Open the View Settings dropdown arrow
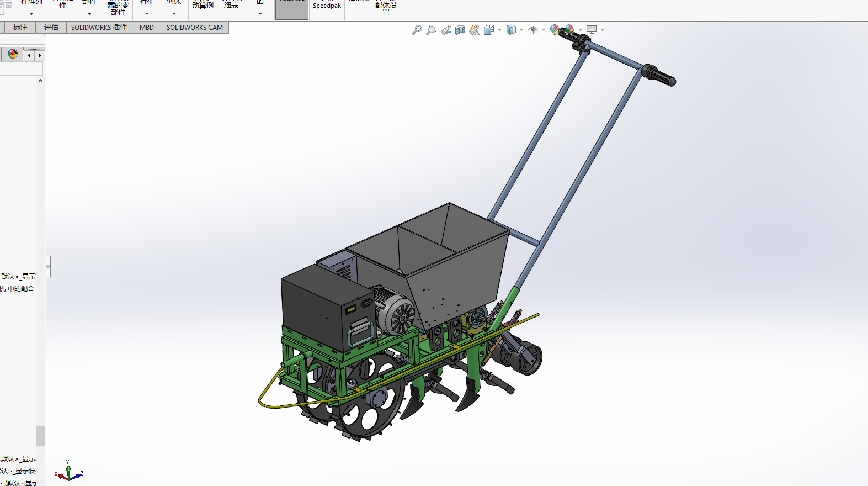The height and width of the screenshot is (486, 868). (602, 30)
